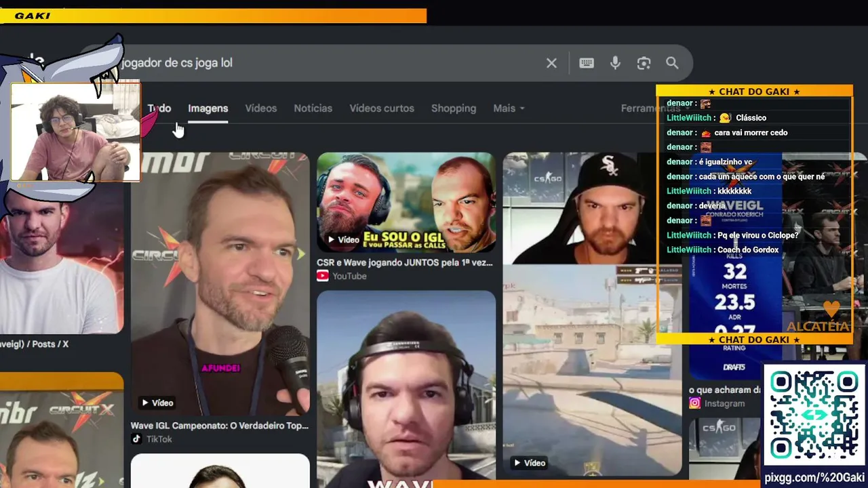Viewport: 868px width, 488px height.
Task: Click the Vídeo badge on the desert map gameplay thumbnail
Action: click(x=529, y=463)
